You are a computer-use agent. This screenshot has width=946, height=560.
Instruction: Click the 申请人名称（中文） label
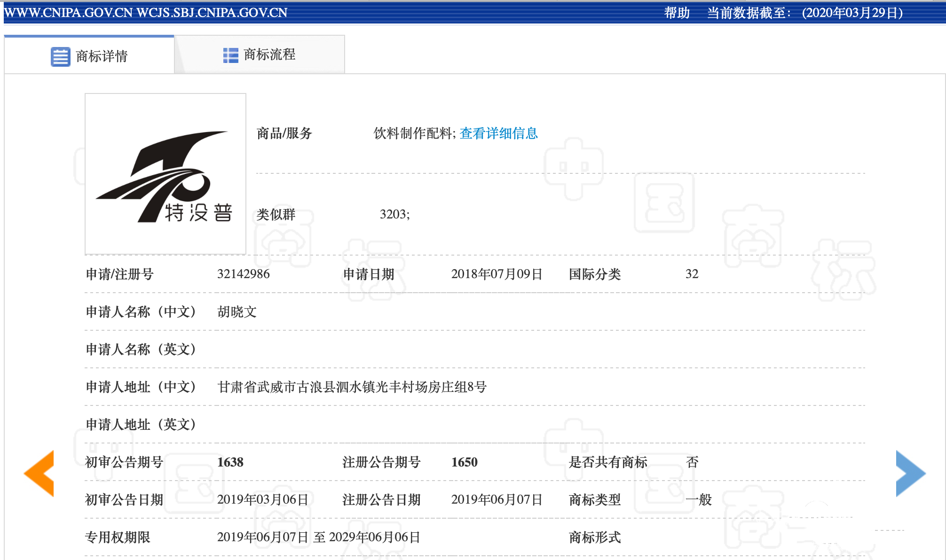pos(141,311)
